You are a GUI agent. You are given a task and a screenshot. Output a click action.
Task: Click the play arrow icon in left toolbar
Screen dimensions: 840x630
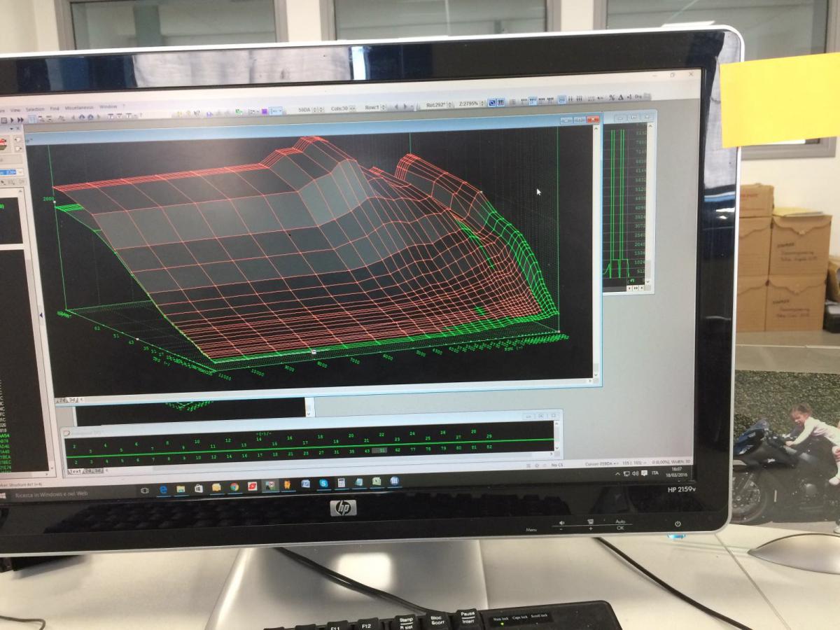(x=12, y=120)
